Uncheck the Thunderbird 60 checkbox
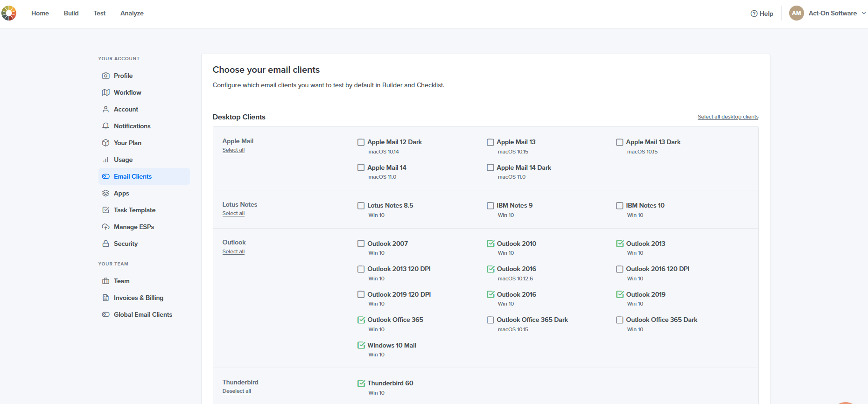Viewport: 868px width, 404px height. click(x=361, y=383)
